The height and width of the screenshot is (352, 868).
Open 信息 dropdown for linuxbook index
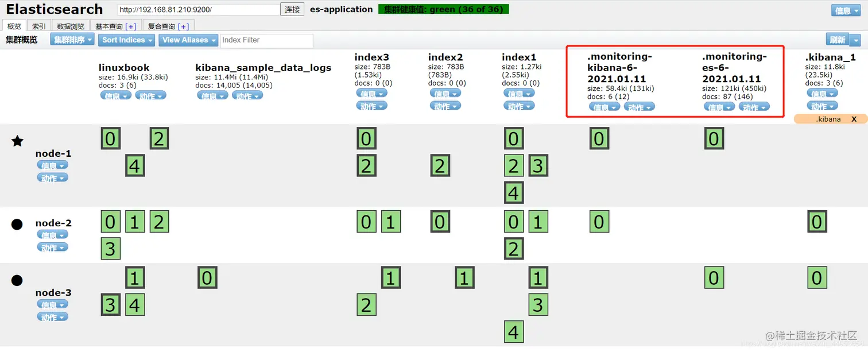click(x=116, y=95)
